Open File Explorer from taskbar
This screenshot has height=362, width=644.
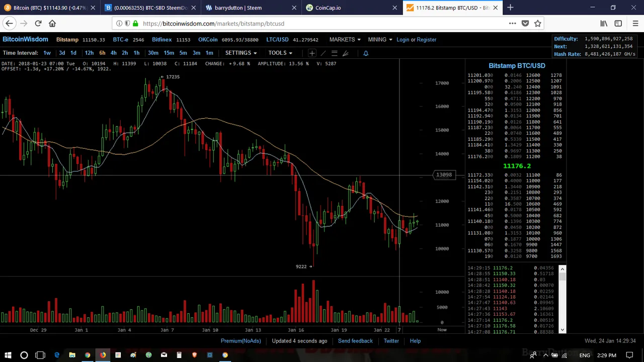click(72, 355)
